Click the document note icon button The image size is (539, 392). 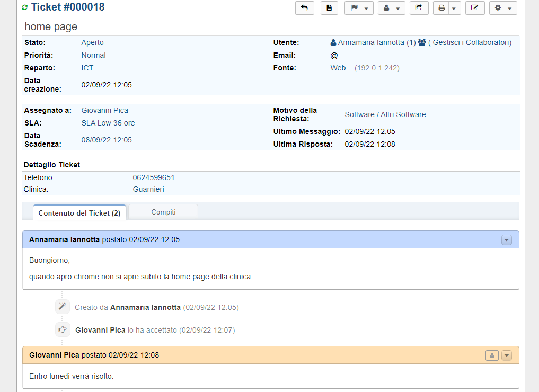[x=329, y=8]
